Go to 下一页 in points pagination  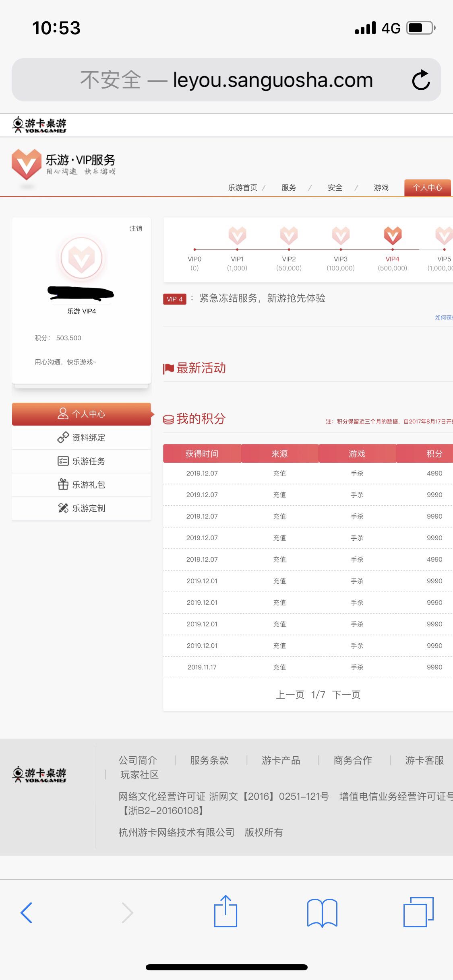346,695
